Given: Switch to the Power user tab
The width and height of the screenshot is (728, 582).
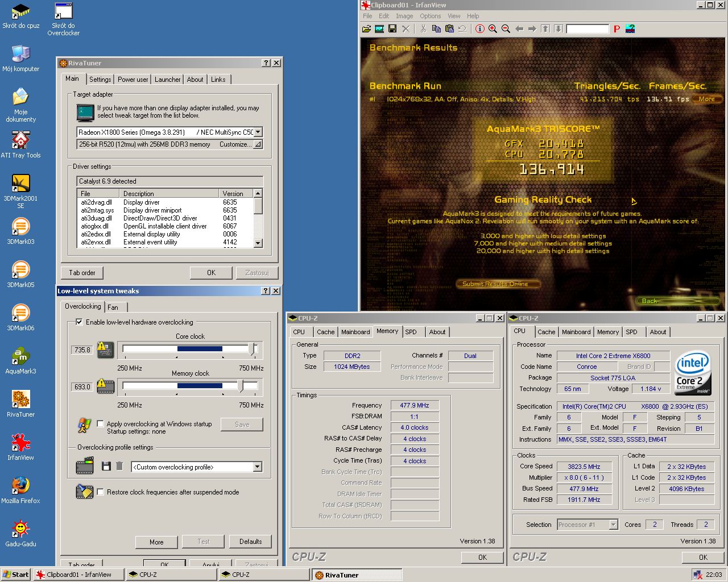Looking at the screenshot, I should click(133, 80).
